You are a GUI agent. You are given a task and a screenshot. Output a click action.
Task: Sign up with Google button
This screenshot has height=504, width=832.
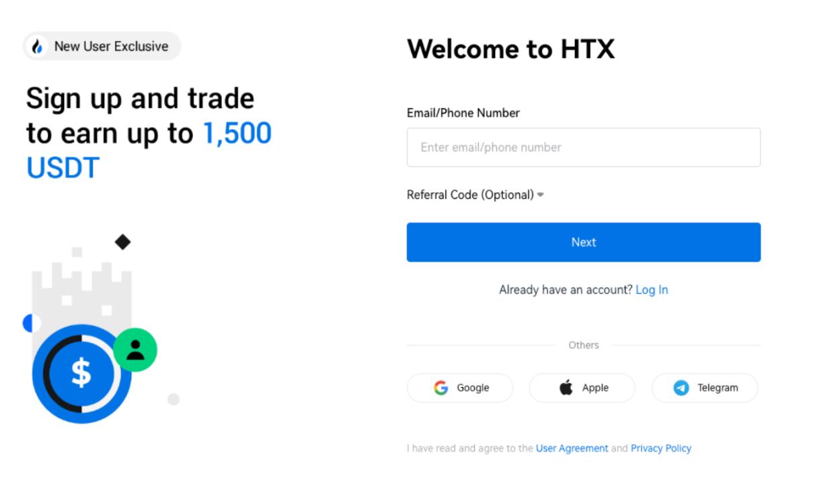[x=460, y=388]
